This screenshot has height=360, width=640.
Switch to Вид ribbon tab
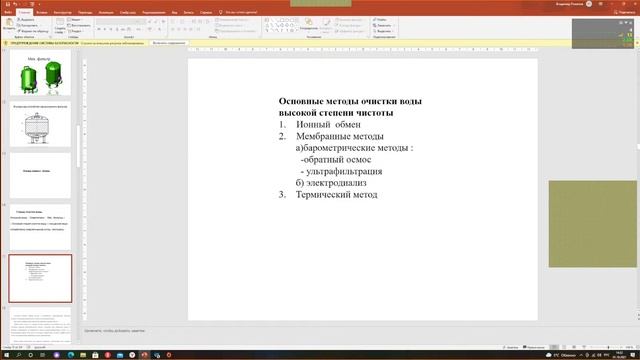(174, 12)
